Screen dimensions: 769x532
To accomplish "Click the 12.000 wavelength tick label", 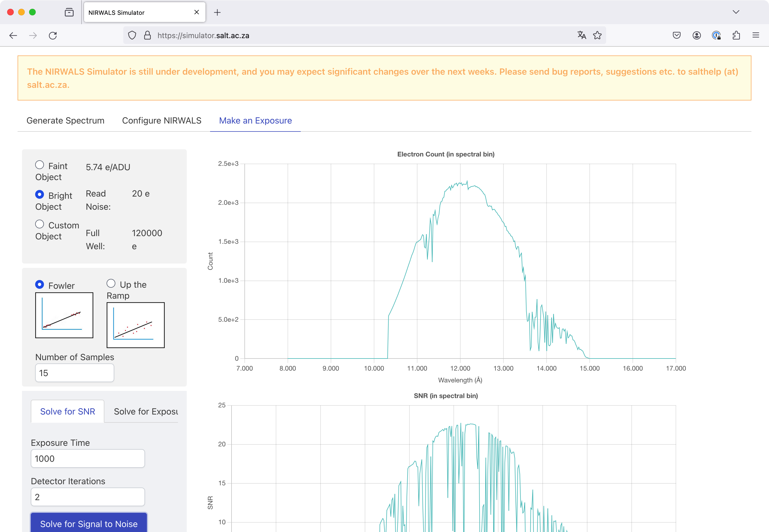I will pyautogui.click(x=460, y=368).
